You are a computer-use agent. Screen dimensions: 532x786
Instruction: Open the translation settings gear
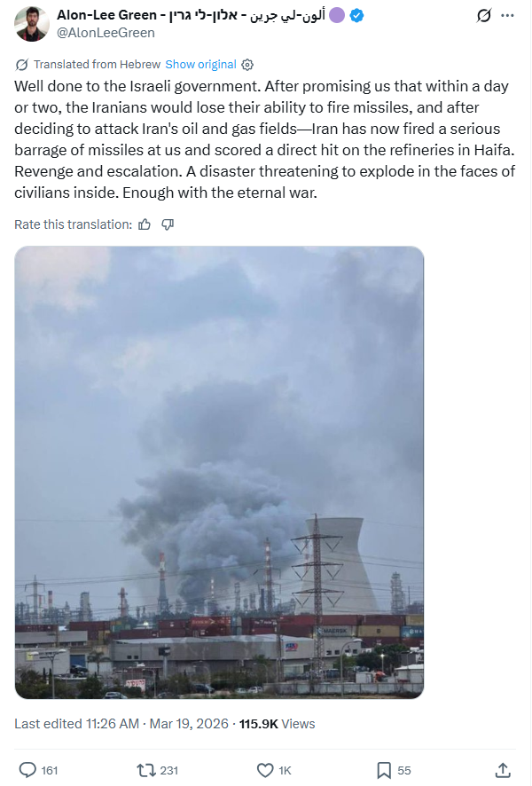(248, 65)
